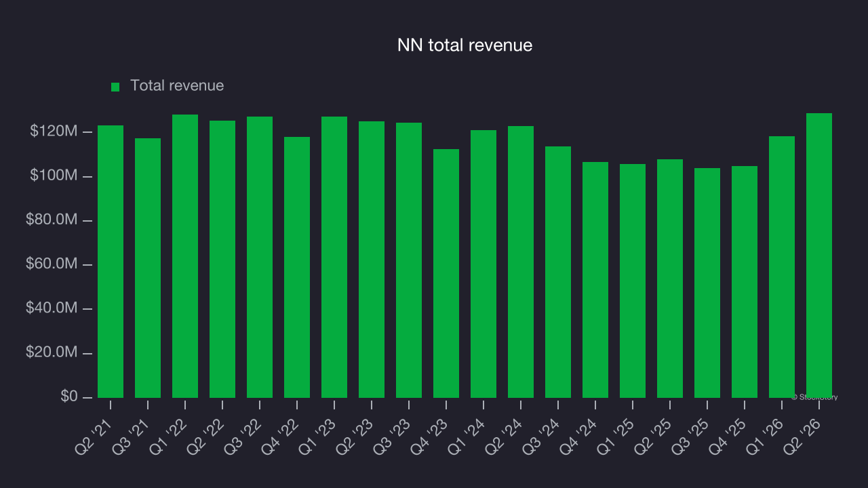Select the revenue bar above Q1 '22

[185, 256]
